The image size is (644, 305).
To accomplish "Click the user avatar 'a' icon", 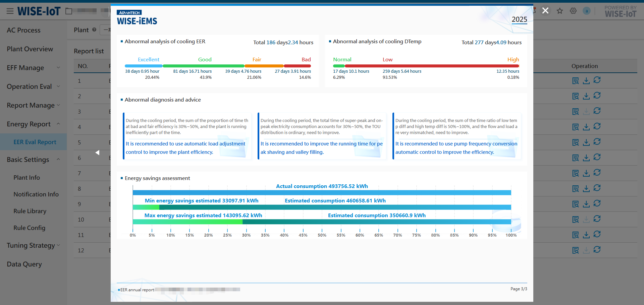I will point(587,11).
